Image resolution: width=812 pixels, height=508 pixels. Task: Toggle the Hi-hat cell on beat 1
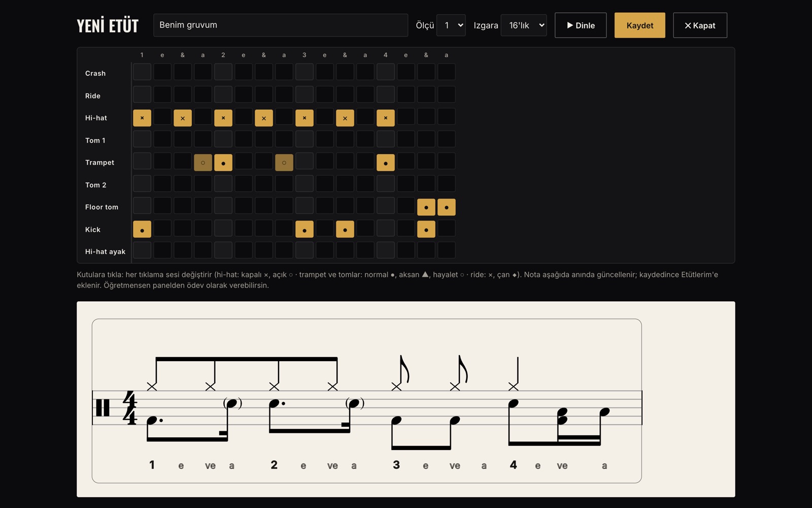142,118
